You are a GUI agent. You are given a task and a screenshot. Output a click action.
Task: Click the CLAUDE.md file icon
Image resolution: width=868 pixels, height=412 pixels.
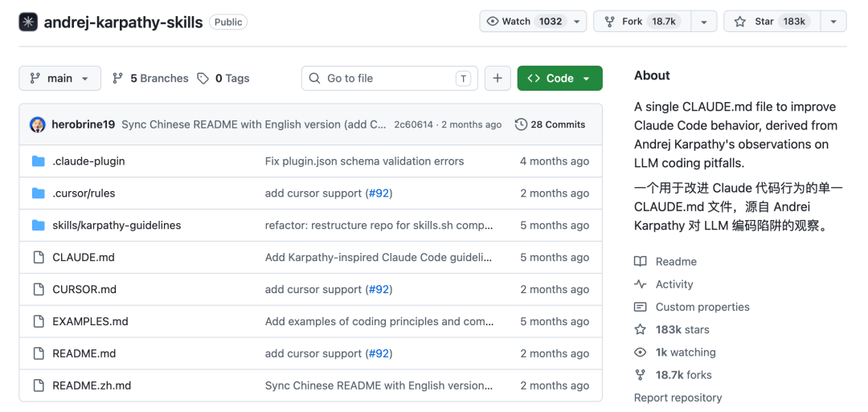tap(39, 258)
